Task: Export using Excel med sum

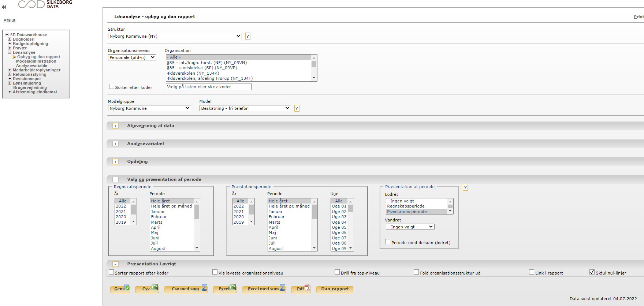Action: click(x=264, y=289)
